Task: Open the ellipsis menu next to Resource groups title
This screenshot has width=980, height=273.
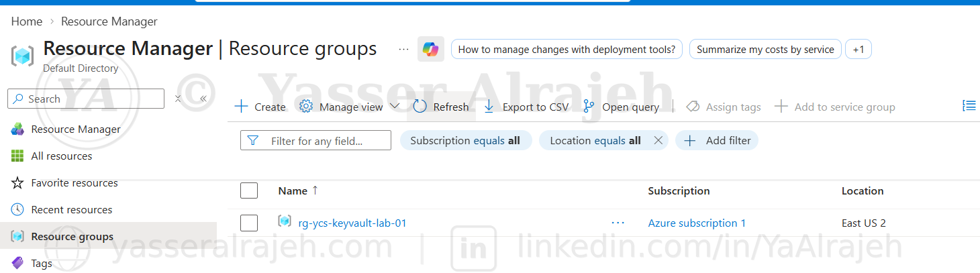Action: point(403,50)
